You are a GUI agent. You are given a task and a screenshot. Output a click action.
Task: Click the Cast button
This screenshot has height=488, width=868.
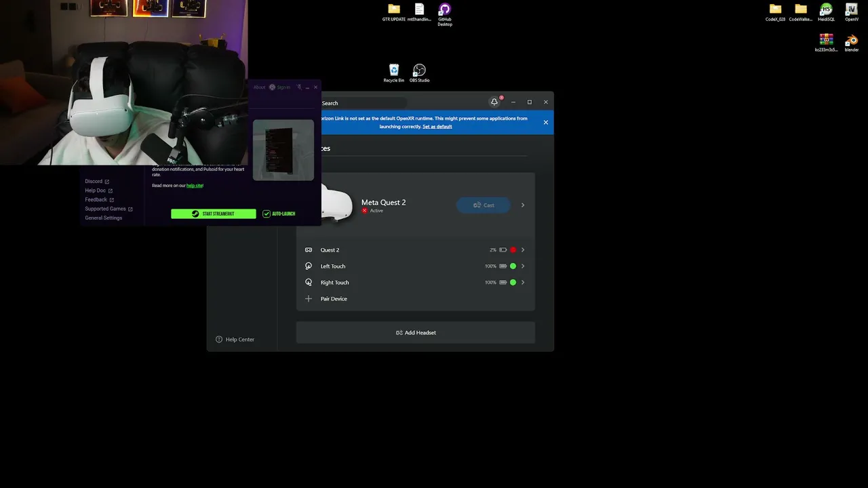pyautogui.click(x=484, y=205)
